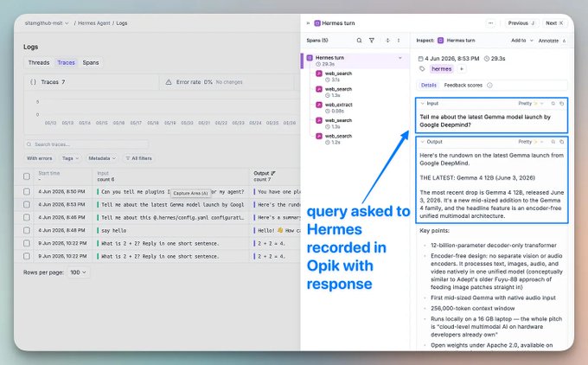Check the '.hermes/config.yaml' trace row

pos(27,218)
